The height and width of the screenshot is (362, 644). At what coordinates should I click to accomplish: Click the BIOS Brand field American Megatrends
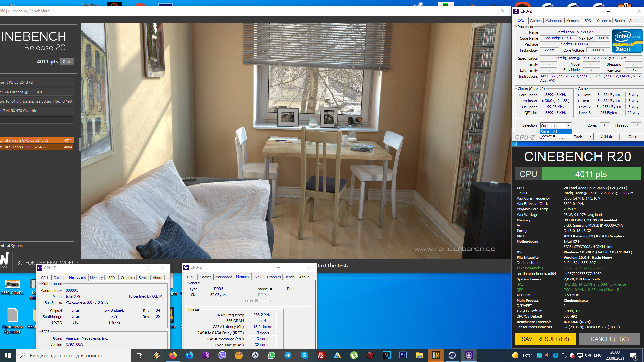point(114,339)
